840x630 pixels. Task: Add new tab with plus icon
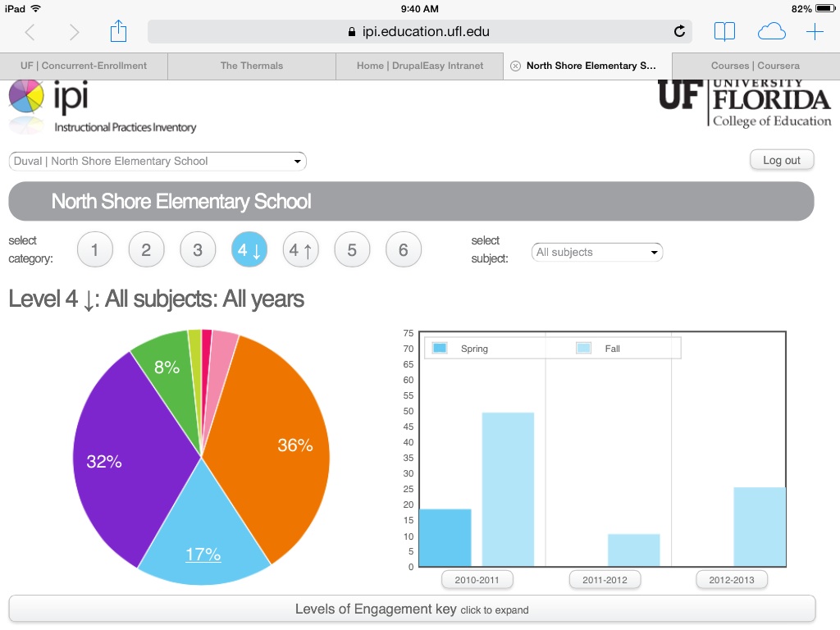[815, 32]
